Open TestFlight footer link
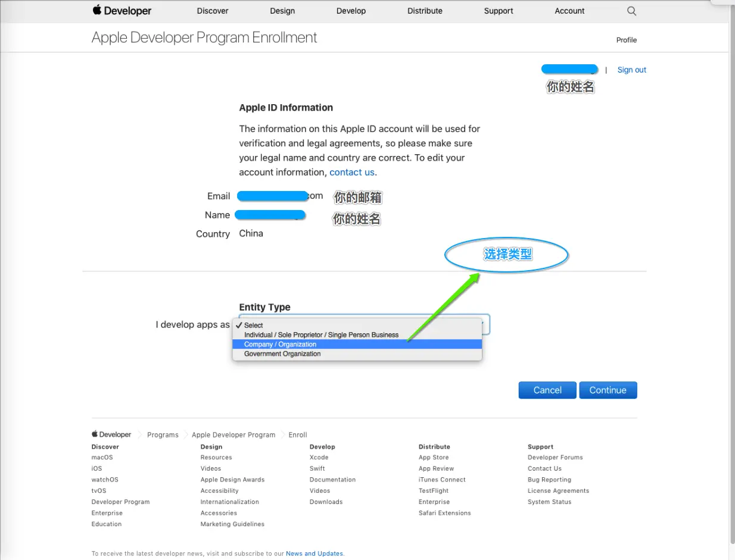 click(x=434, y=491)
